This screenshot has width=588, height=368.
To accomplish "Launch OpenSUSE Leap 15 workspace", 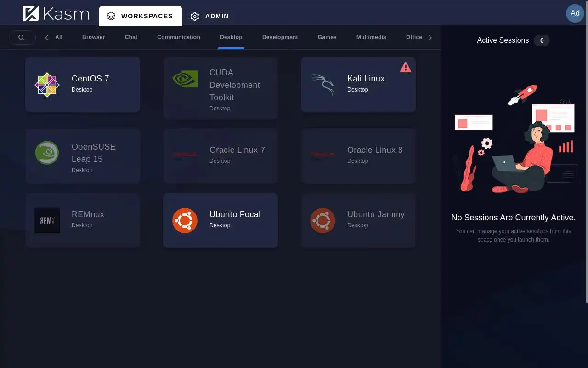I will pos(83,156).
